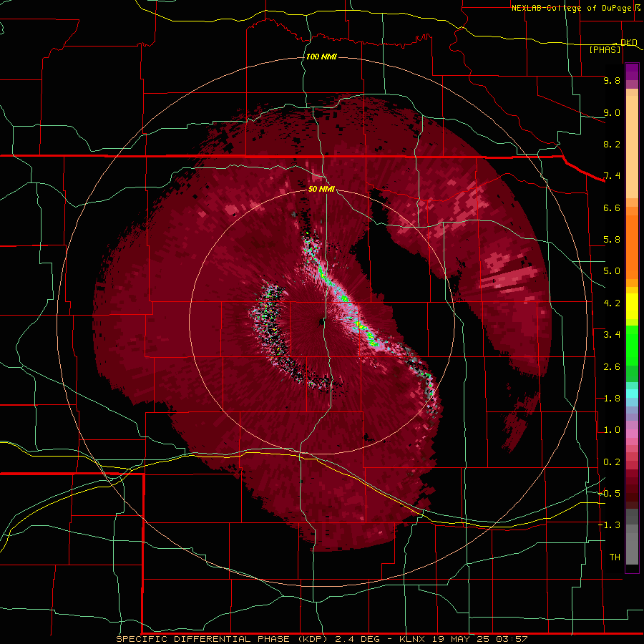Click the 2.6 value on color scale
Image resolution: width=644 pixels, height=644 pixels.
(612, 367)
